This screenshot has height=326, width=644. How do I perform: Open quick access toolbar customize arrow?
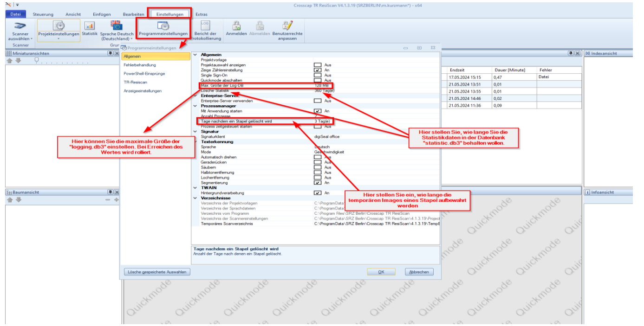click(x=18, y=5)
